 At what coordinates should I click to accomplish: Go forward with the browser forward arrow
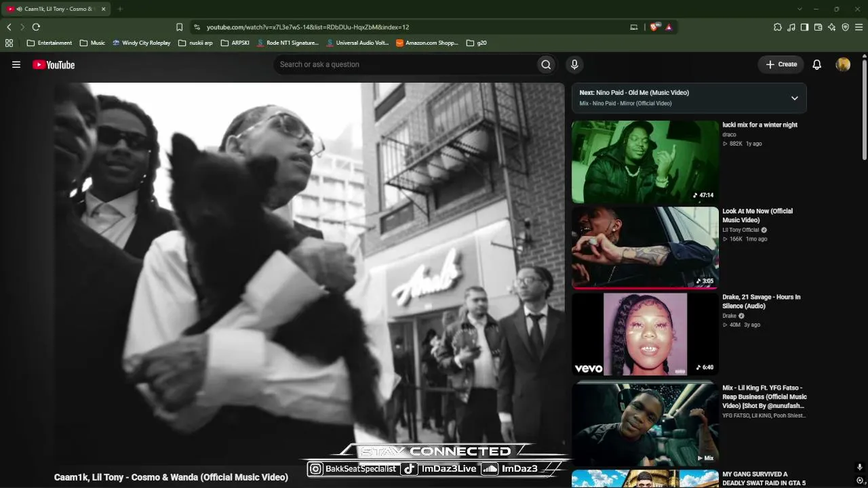point(22,27)
